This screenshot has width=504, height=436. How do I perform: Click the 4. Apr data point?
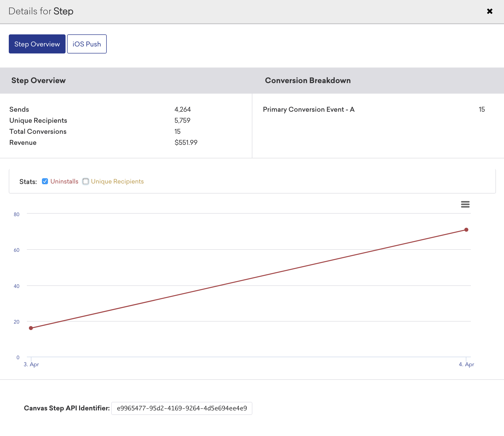click(466, 230)
